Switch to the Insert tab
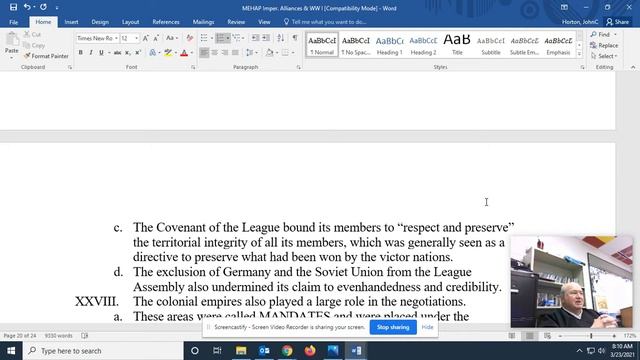 71,22
